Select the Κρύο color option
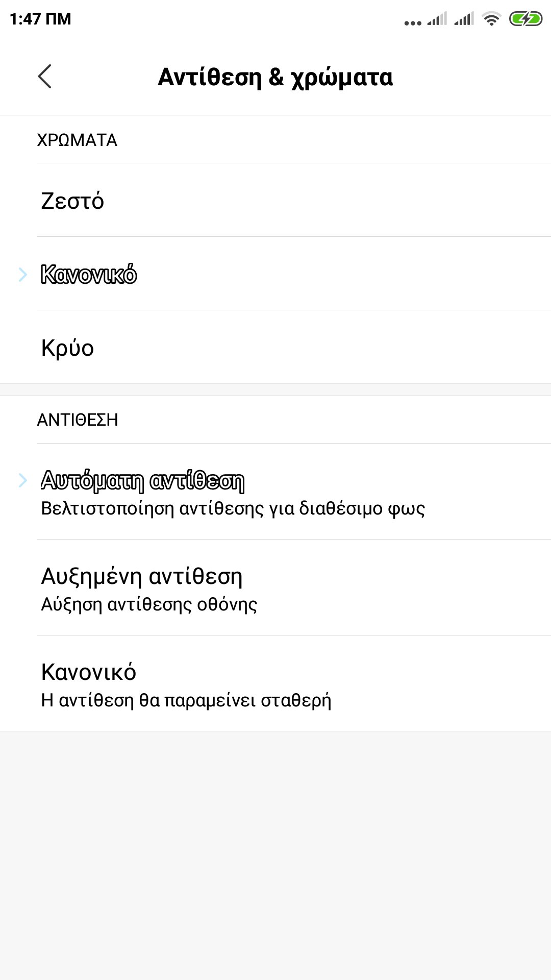Image resolution: width=551 pixels, height=980 pixels. pos(67,348)
